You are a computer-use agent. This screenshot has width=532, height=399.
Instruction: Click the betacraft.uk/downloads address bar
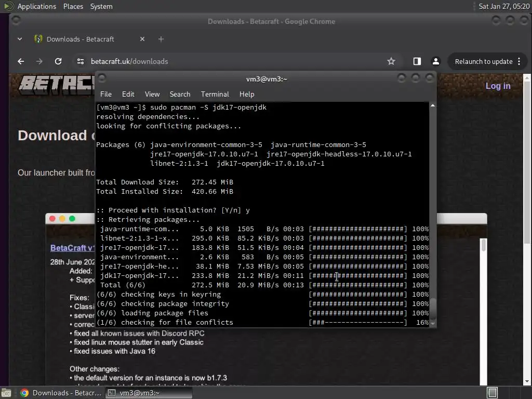[129, 61]
